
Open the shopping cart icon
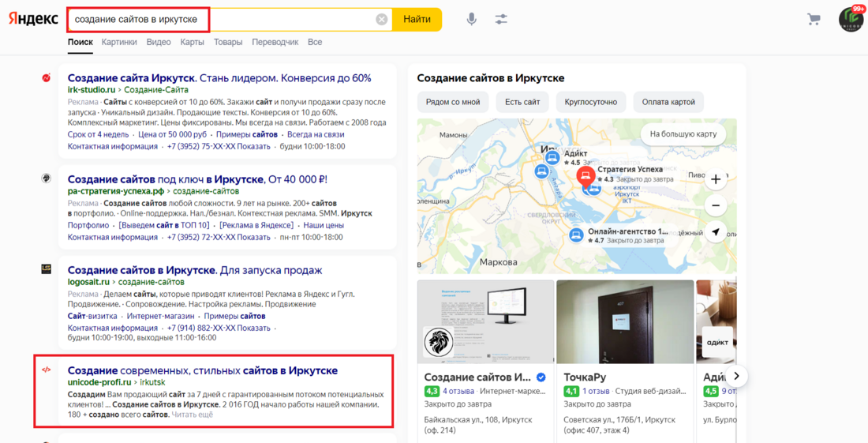click(814, 20)
